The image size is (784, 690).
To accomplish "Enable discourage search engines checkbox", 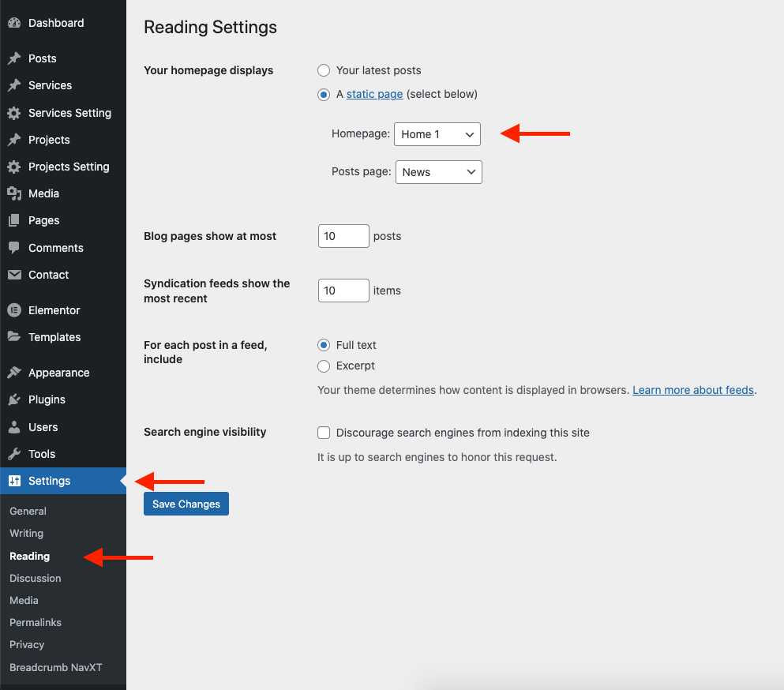I will [x=324, y=433].
